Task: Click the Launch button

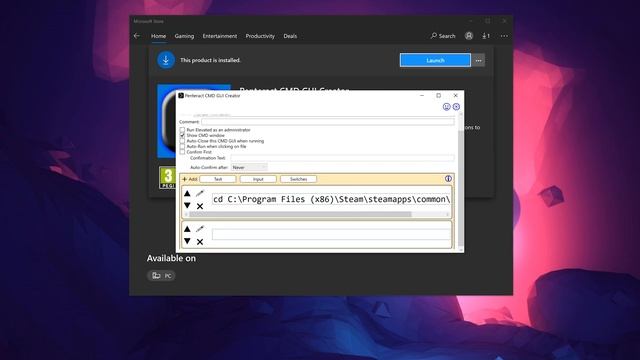Action: coord(435,60)
